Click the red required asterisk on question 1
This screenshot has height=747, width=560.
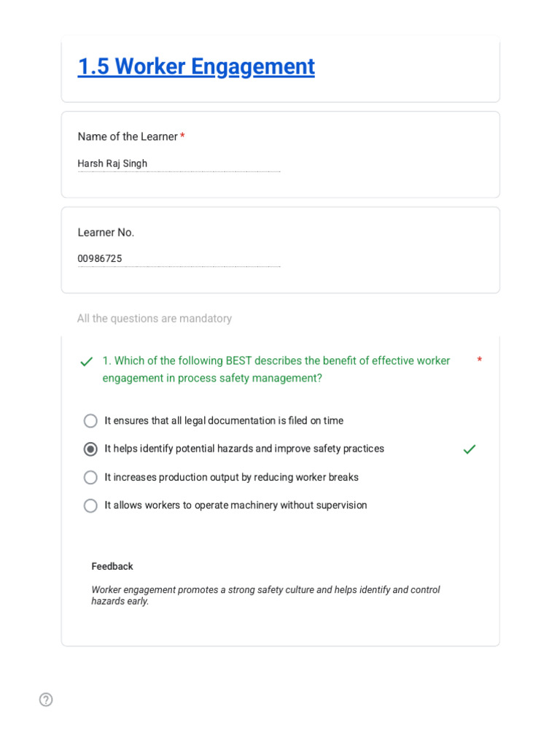[x=480, y=360]
